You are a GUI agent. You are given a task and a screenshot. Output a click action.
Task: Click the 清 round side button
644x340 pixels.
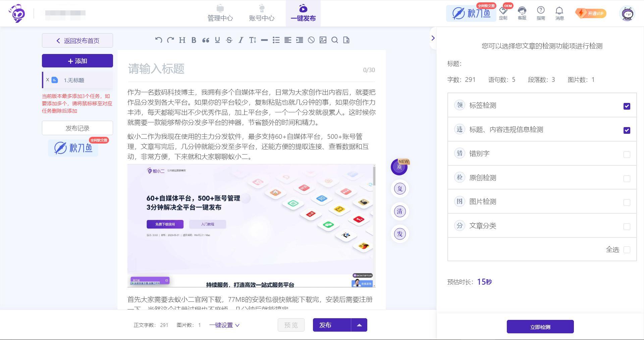[x=399, y=211]
